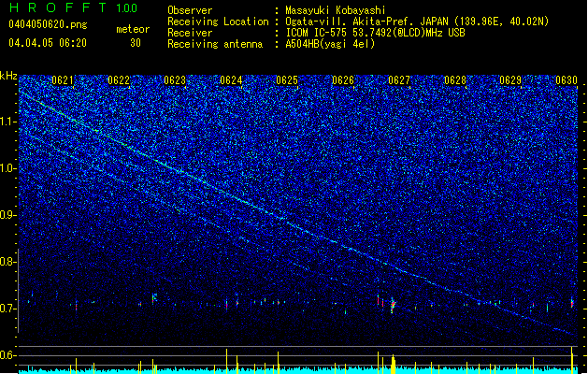Screen dimensions: 588x374
Task: Click the 0630 time marker
Action: 566,80
